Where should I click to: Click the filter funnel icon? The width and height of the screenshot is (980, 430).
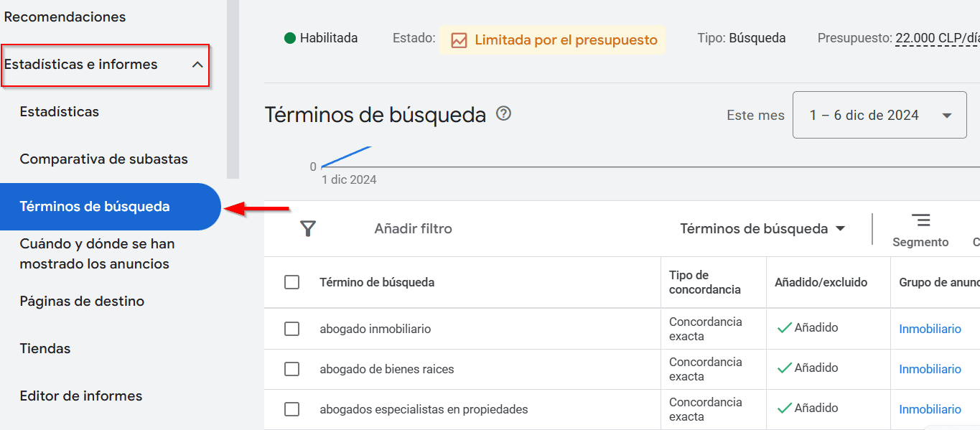308,229
